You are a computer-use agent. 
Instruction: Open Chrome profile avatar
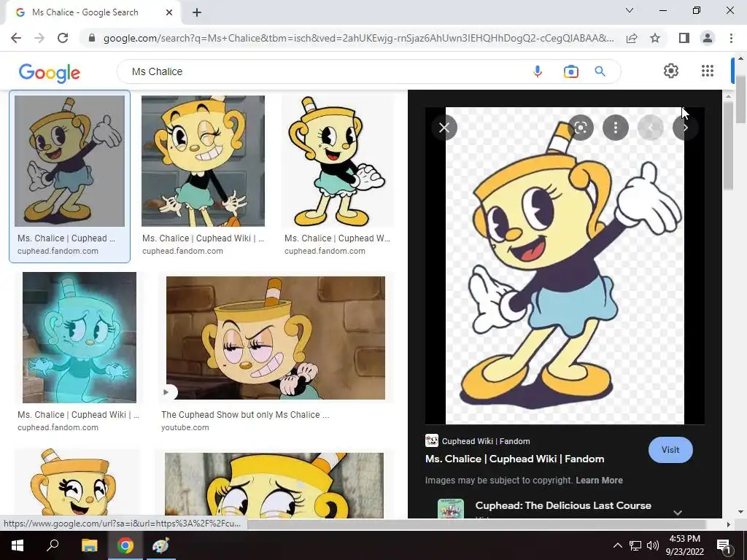coord(708,38)
